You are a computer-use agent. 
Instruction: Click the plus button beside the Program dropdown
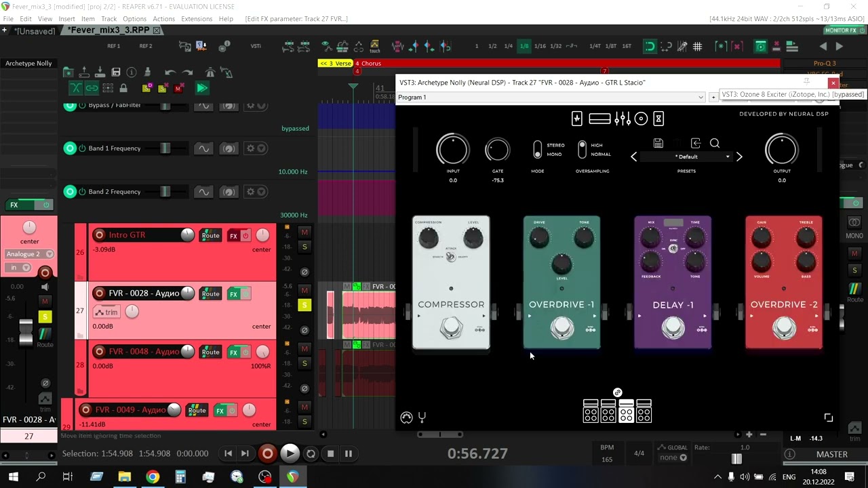click(713, 98)
